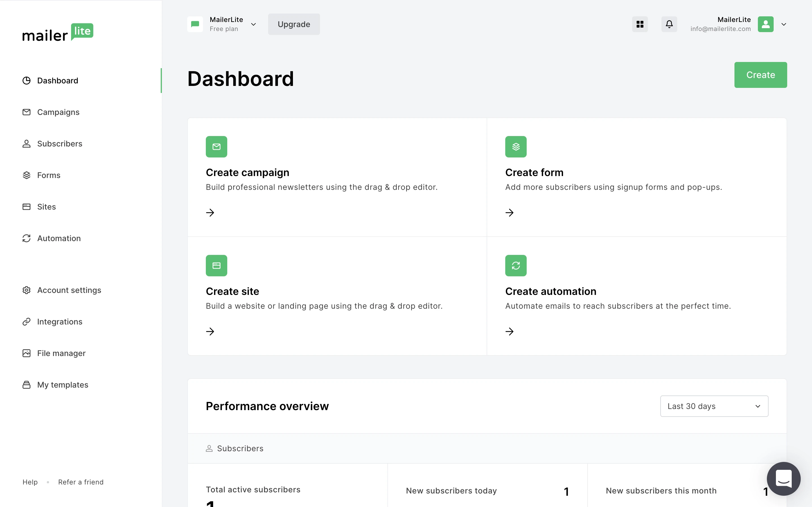This screenshot has width=812, height=507.
Task: Open the File manager section
Action: pos(61,353)
